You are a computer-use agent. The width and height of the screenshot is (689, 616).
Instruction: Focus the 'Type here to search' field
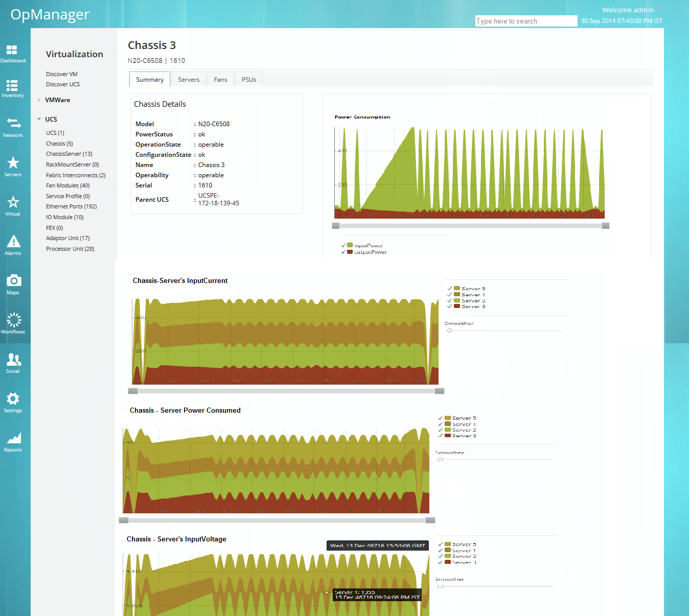click(526, 21)
